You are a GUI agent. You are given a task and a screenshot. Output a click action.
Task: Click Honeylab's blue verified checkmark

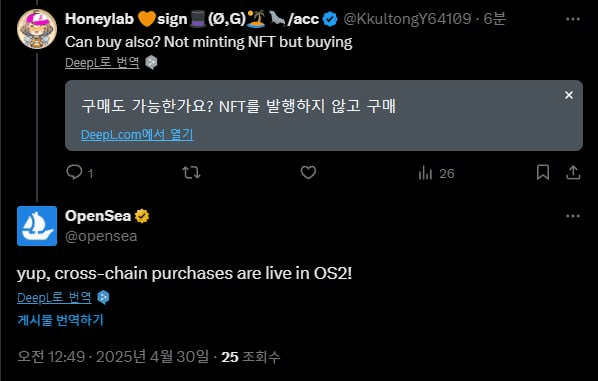[x=330, y=19]
